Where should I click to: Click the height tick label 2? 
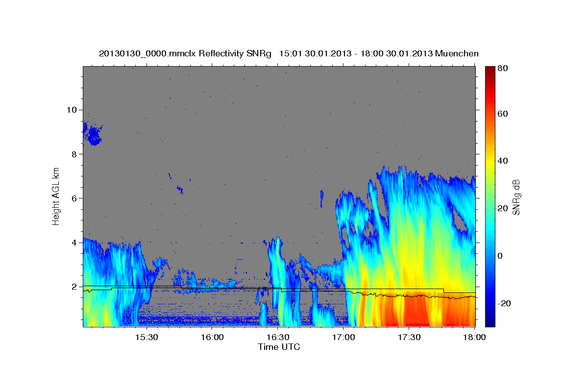pyautogui.click(x=74, y=287)
